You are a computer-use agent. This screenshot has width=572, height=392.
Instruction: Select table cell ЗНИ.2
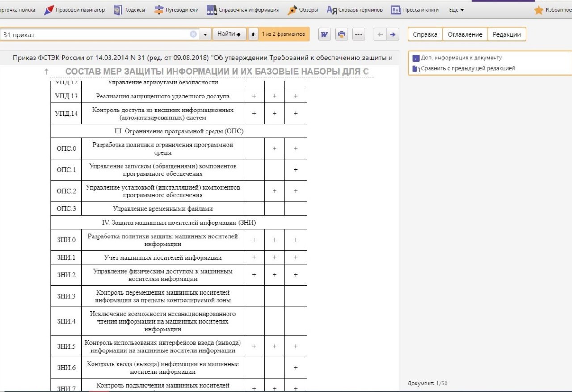pyautogui.click(x=66, y=275)
